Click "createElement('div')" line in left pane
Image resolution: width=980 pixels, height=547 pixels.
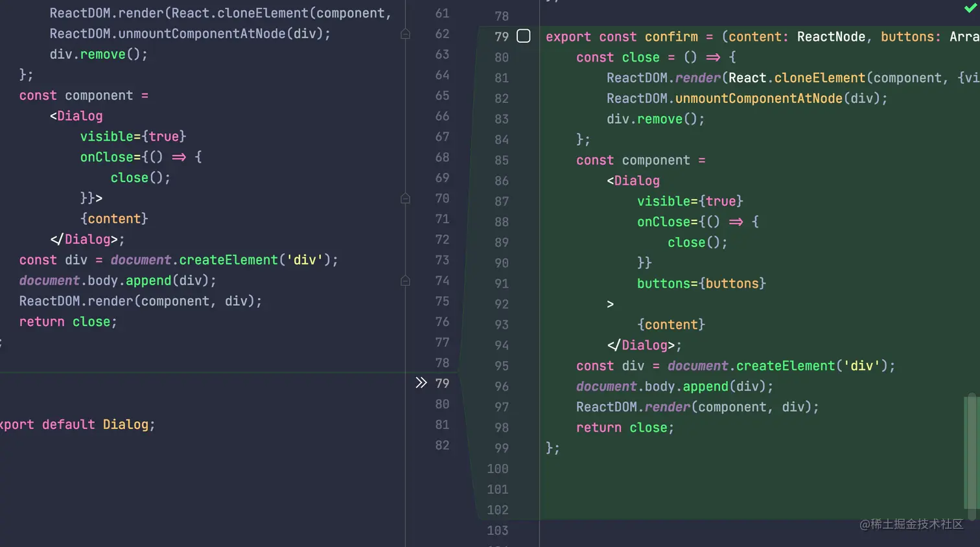click(178, 260)
